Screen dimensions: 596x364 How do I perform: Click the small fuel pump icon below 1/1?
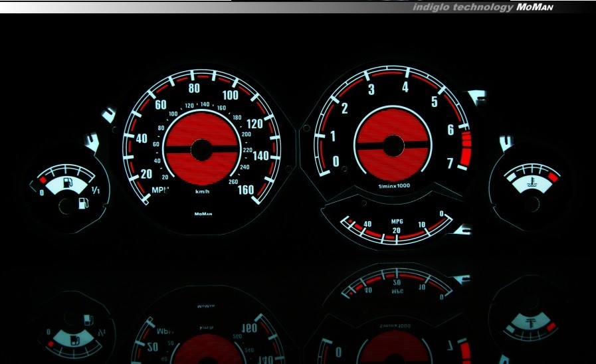click(x=83, y=203)
